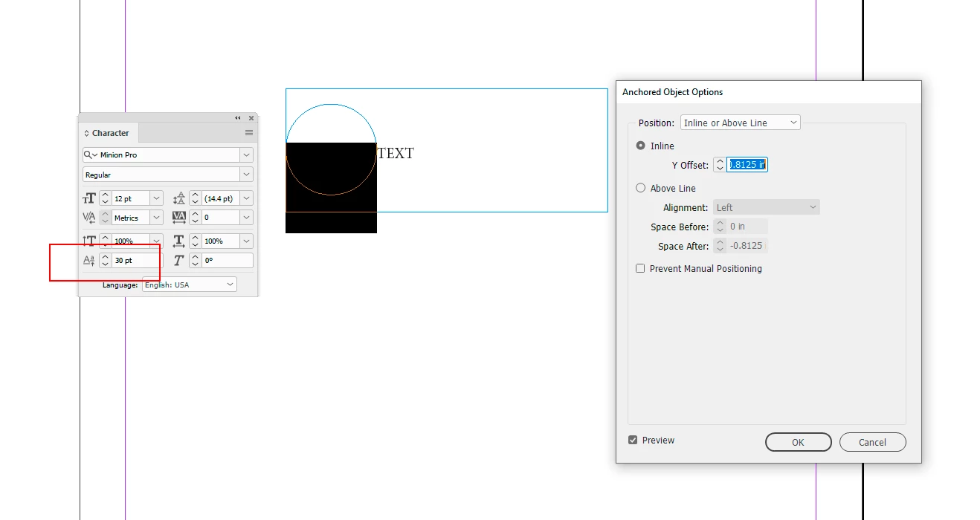The height and width of the screenshot is (520, 980).
Task: Click the font size icon
Action: 89,198
